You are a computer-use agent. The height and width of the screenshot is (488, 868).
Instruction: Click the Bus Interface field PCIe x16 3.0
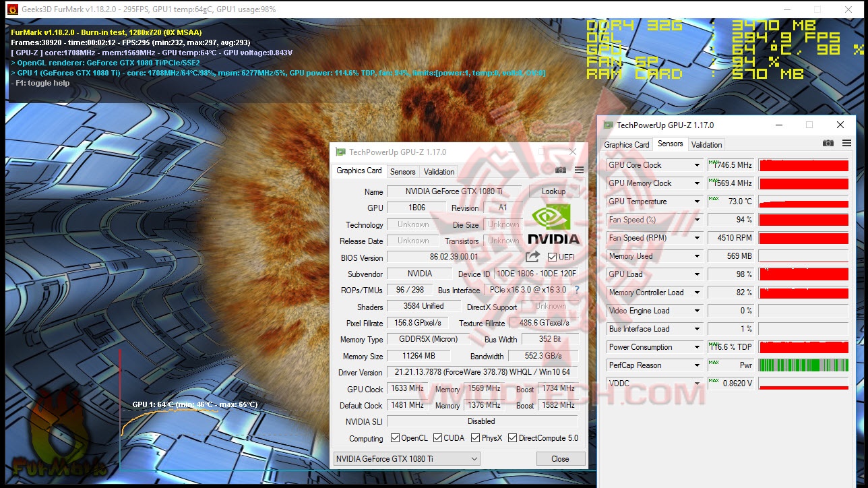point(527,290)
